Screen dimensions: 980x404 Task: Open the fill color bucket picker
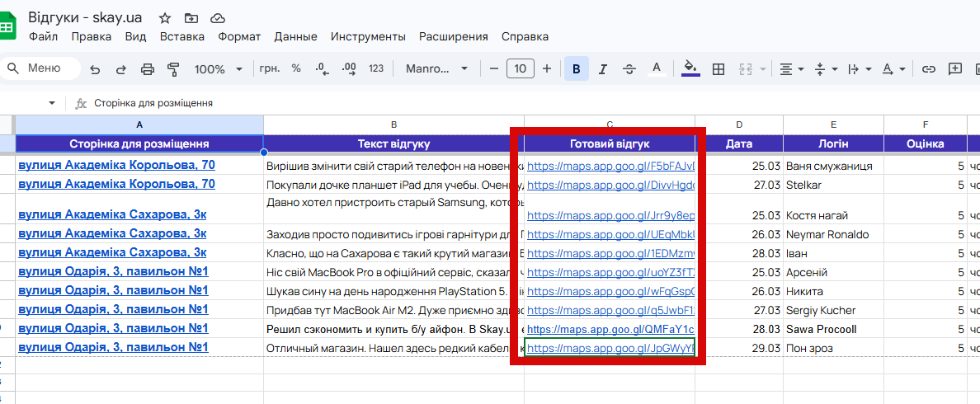pos(690,68)
